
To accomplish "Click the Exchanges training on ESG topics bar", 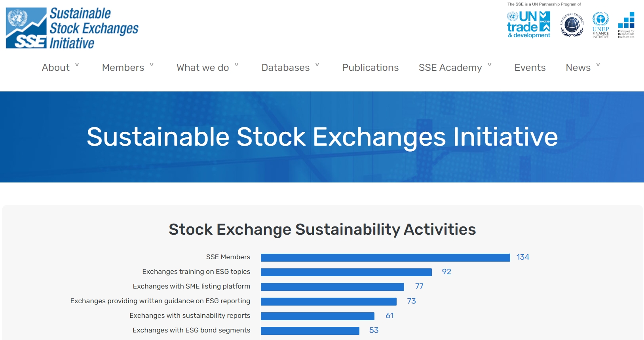I will 346,272.
